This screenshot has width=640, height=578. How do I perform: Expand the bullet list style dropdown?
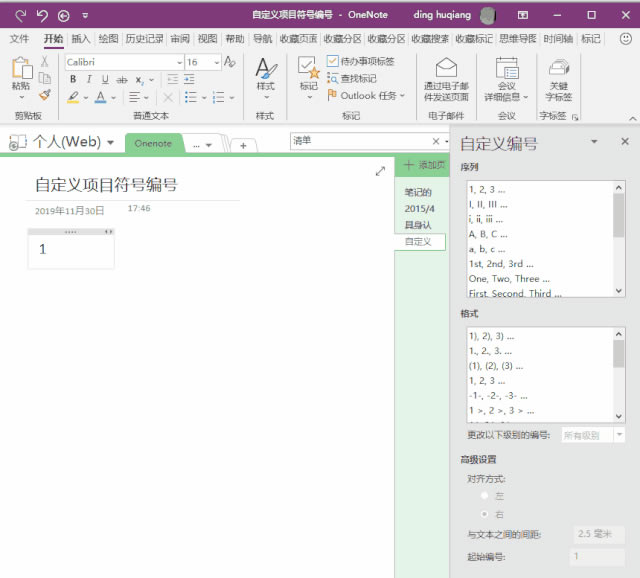[x=204, y=98]
